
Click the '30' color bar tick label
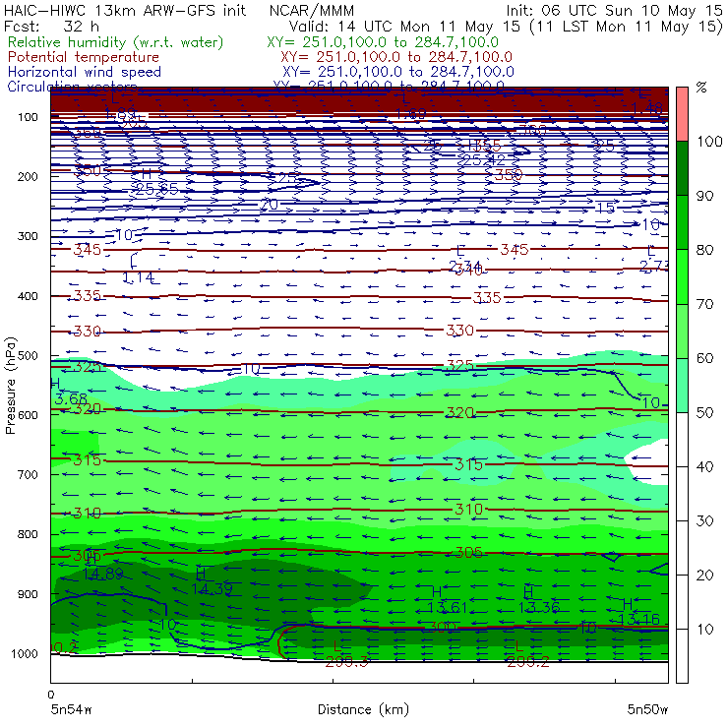pos(704,521)
